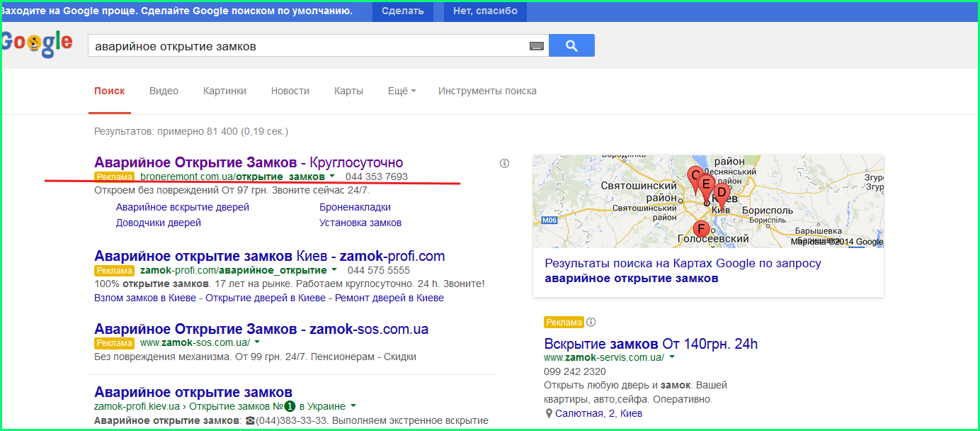Open info icon beside right-column Реклама label
Image resolution: width=980 pixels, height=431 pixels.
[x=591, y=323]
